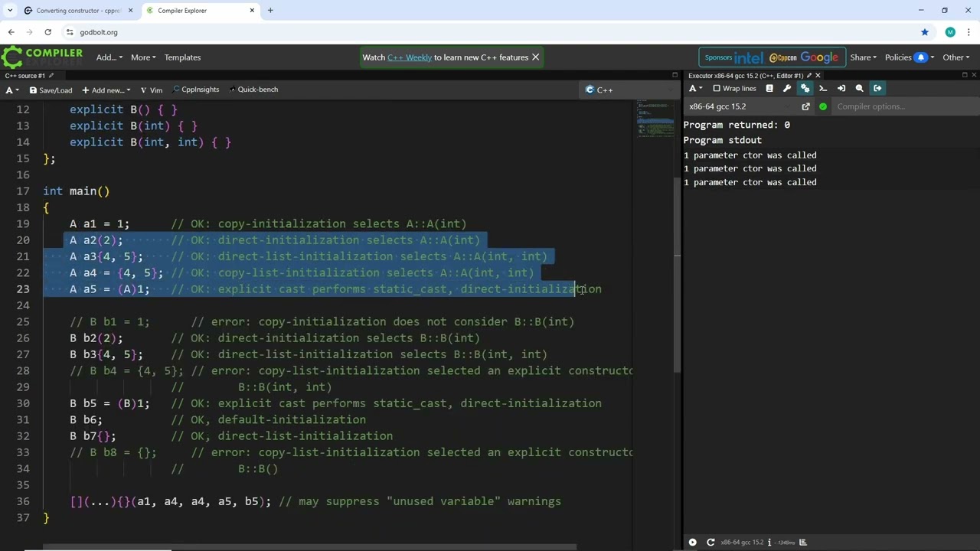The height and width of the screenshot is (551, 980).
Task: Rename C++ source #1 with pencil icon
Action: [x=51, y=76]
